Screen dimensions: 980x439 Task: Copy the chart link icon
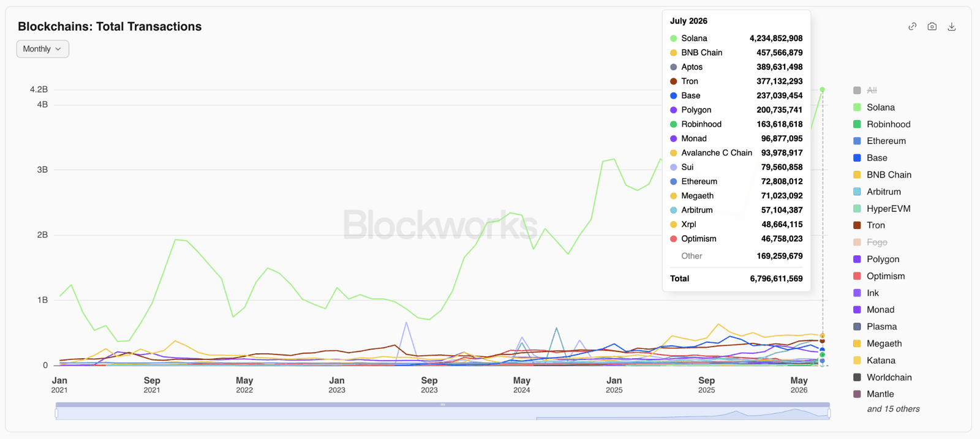(x=912, y=26)
